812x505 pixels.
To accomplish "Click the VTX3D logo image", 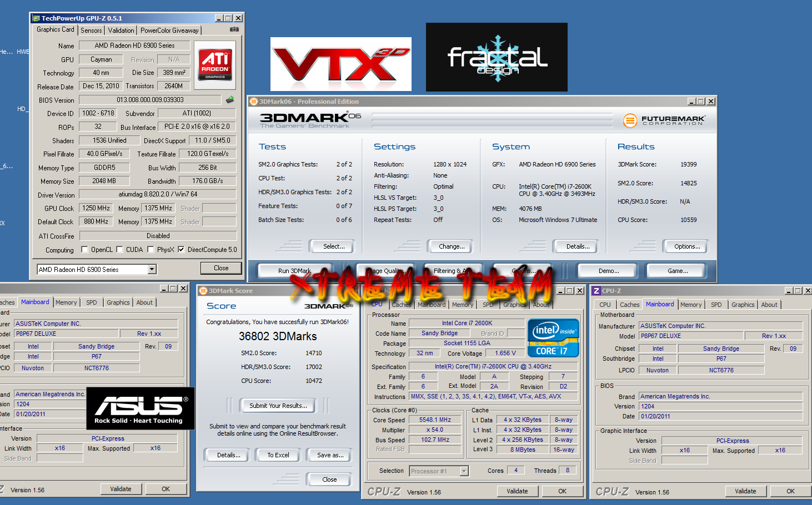I will pos(341,64).
